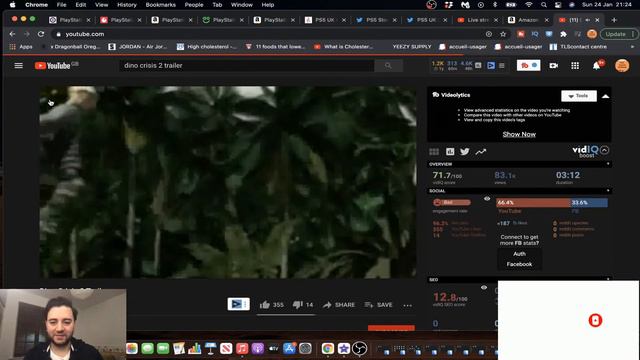The image size is (640, 360).
Task: Click the Chrome back arrow
Action: coord(12,34)
